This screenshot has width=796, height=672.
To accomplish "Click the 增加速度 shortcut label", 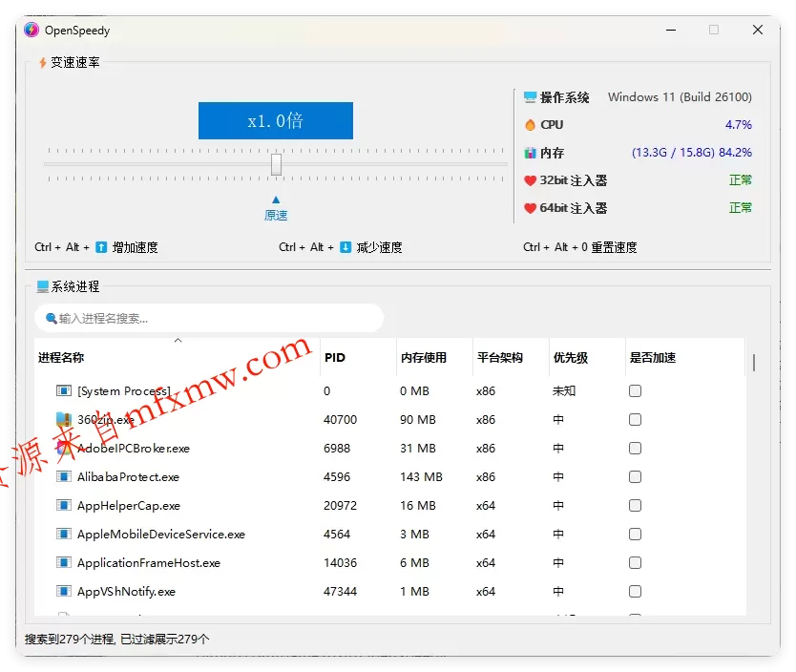I will (x=135, y=247).
